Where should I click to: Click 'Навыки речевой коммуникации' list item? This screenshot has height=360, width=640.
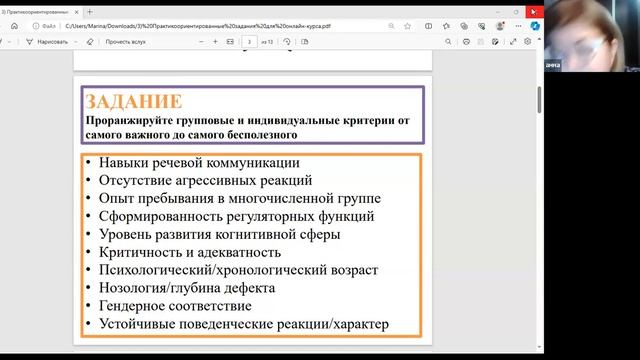199,162
